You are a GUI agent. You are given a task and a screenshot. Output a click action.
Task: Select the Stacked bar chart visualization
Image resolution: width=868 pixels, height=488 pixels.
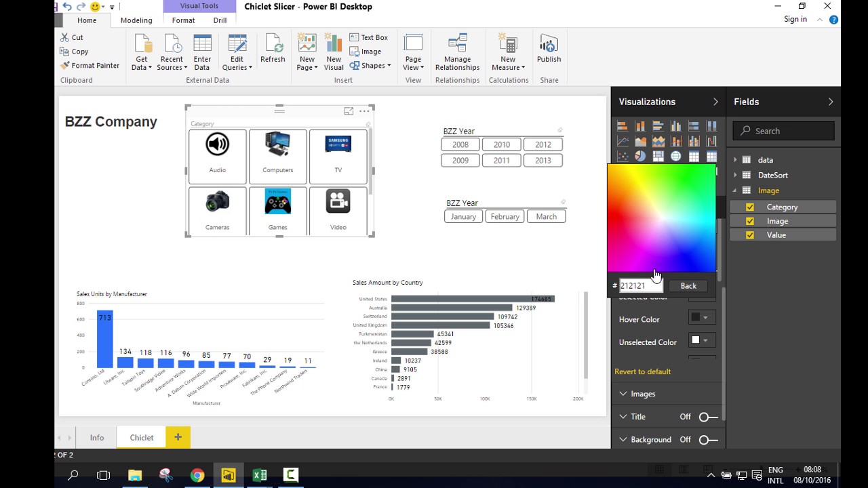[x=623, y=126]
